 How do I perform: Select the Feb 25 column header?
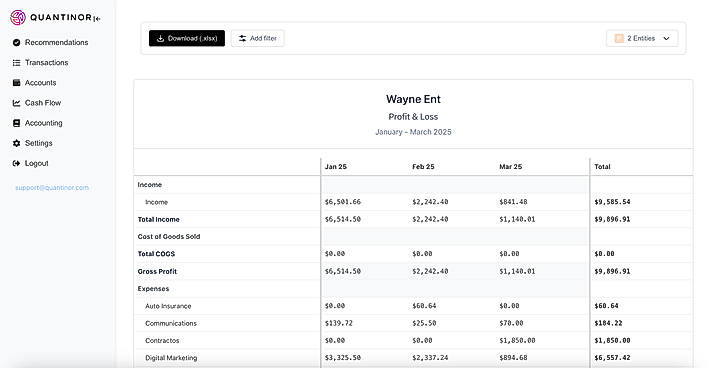(x=423, y=167)
